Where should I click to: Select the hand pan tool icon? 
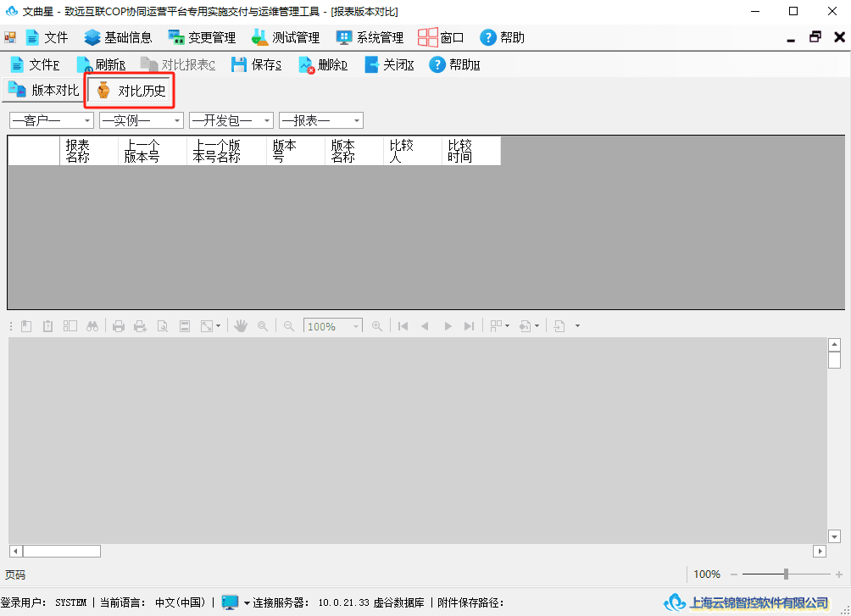coord(241,326)
